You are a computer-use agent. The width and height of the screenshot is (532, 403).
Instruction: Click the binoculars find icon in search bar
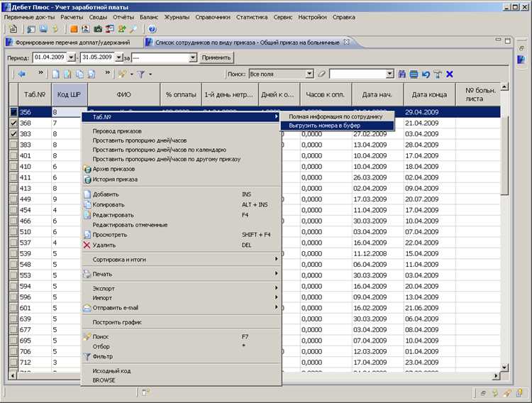(402, 74)
